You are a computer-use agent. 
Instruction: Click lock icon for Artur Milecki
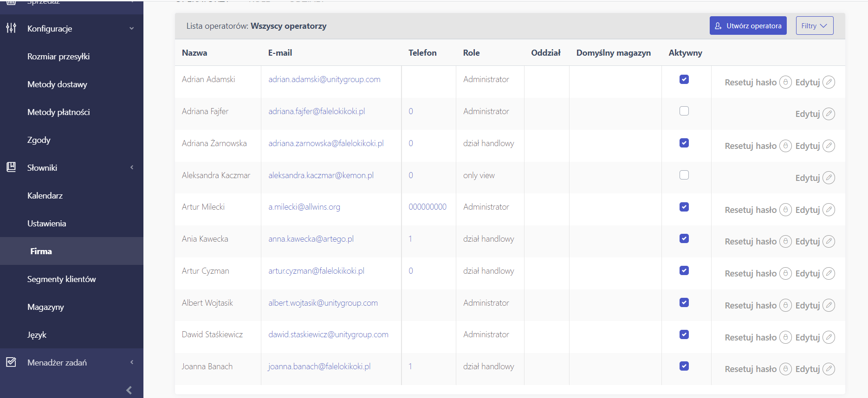[x=785, y=210]
